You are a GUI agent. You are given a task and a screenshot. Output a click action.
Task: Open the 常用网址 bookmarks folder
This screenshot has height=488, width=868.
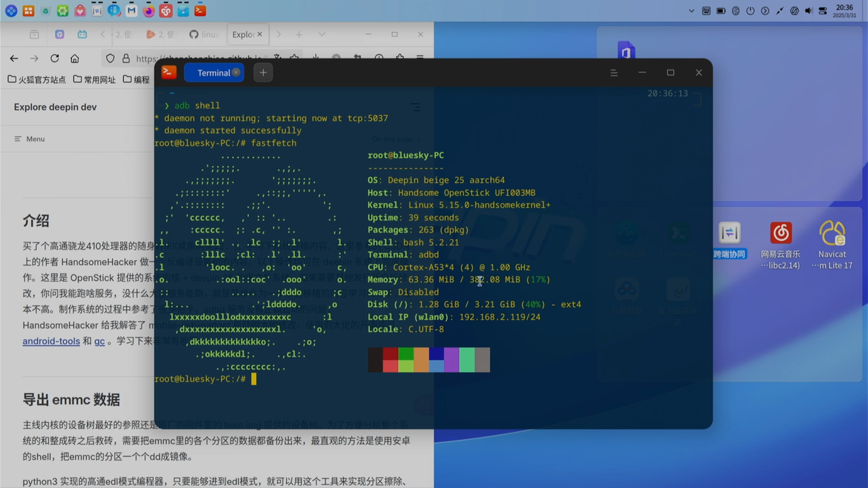coord(94,80)
